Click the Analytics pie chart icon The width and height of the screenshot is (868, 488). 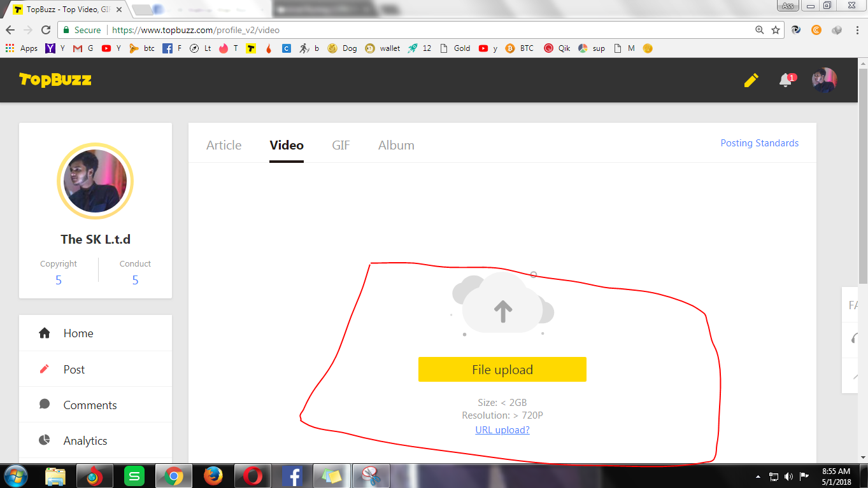45,440
